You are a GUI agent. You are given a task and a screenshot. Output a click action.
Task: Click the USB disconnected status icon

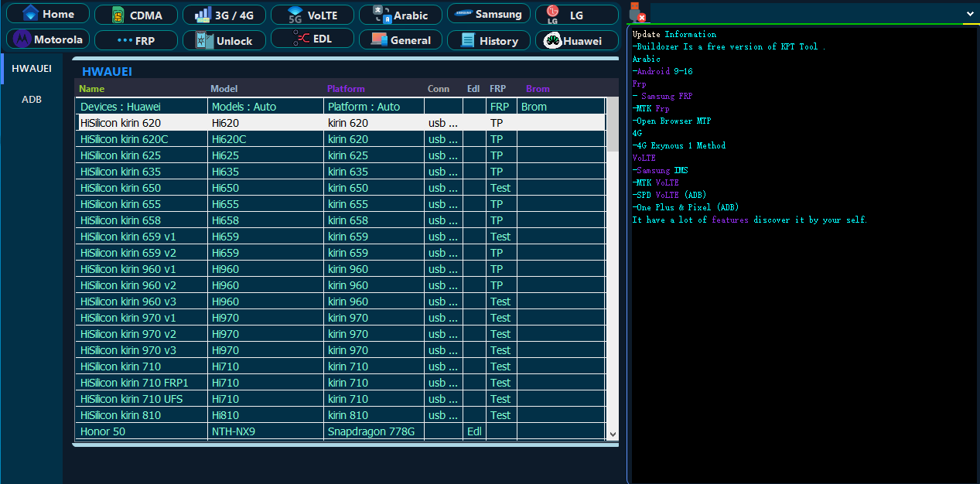(x=637, y=13)
